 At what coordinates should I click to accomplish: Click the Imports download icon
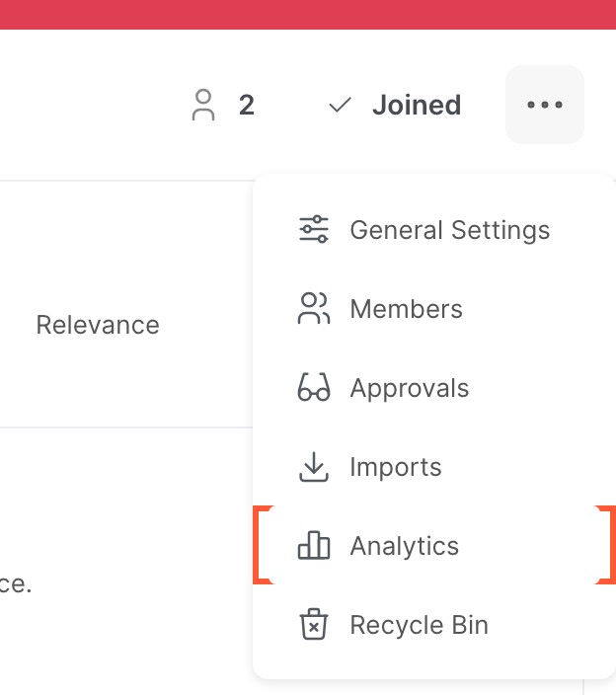pyautogui.click(x=314, y=467)
